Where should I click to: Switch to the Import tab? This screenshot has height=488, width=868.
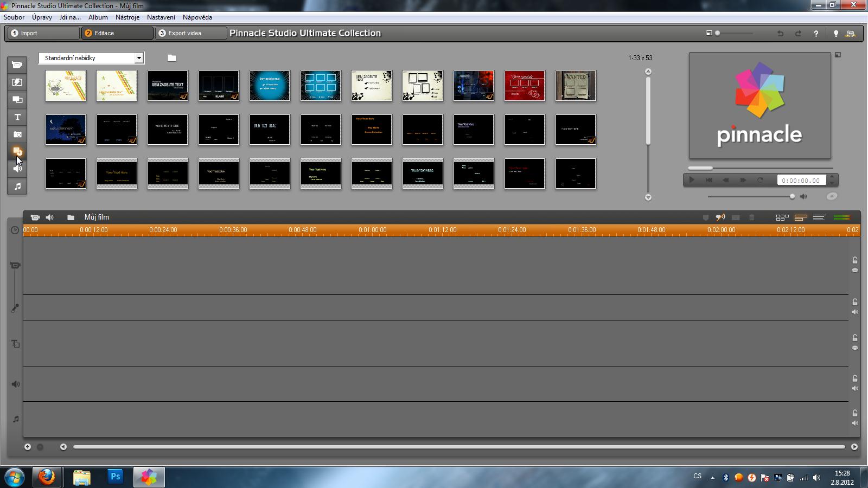coord(43,33)
